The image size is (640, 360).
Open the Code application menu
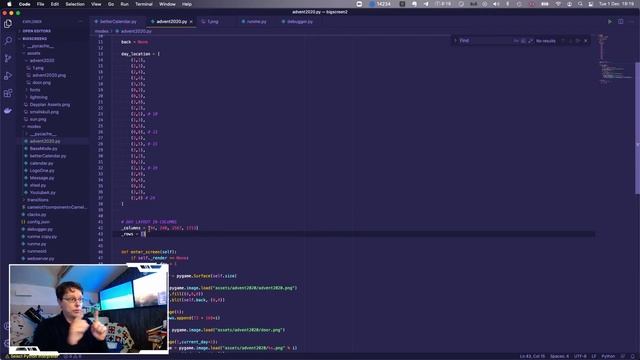point(24,4)
